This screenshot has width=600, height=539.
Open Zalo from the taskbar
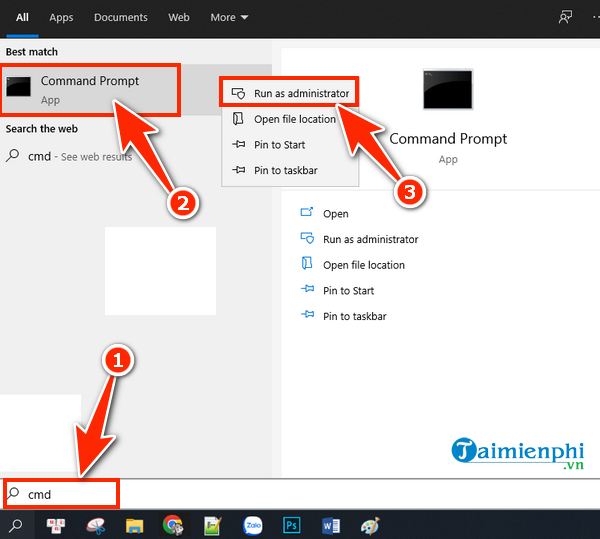tap(253, 526)
